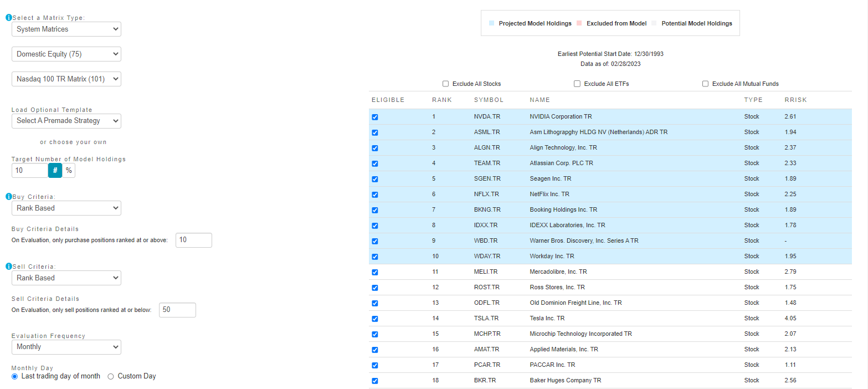
Task: Open the Evaluation Frequency Monthly dropdown
Action: pos(66,346)
